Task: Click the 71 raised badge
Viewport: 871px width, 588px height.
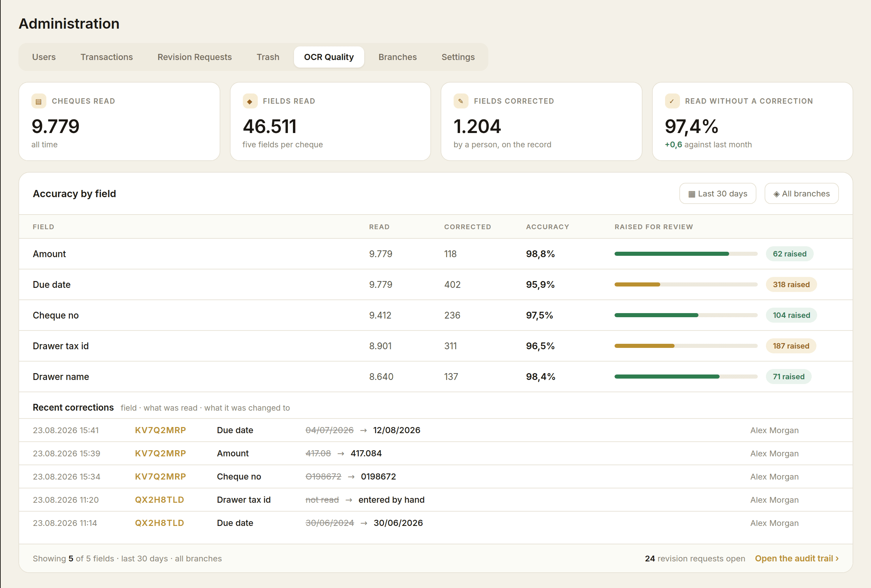Action: point(788,377)
